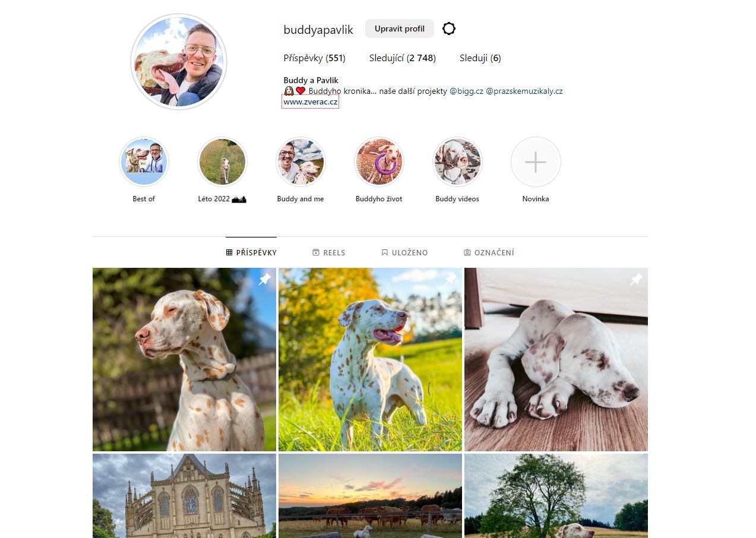Click the profile picture avatar
The height and width of the screenshot is (538, 756).
[x=179, y=62]
